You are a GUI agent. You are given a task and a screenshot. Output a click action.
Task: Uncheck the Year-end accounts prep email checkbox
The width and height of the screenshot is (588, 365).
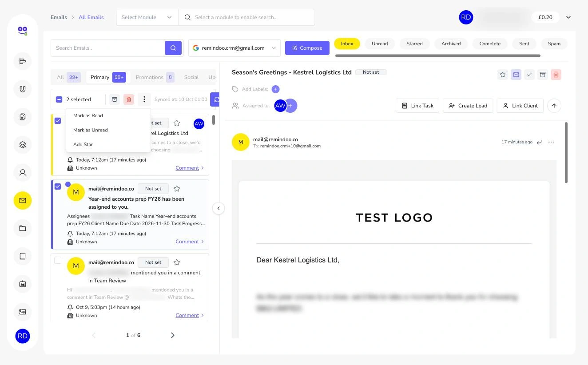58,186
